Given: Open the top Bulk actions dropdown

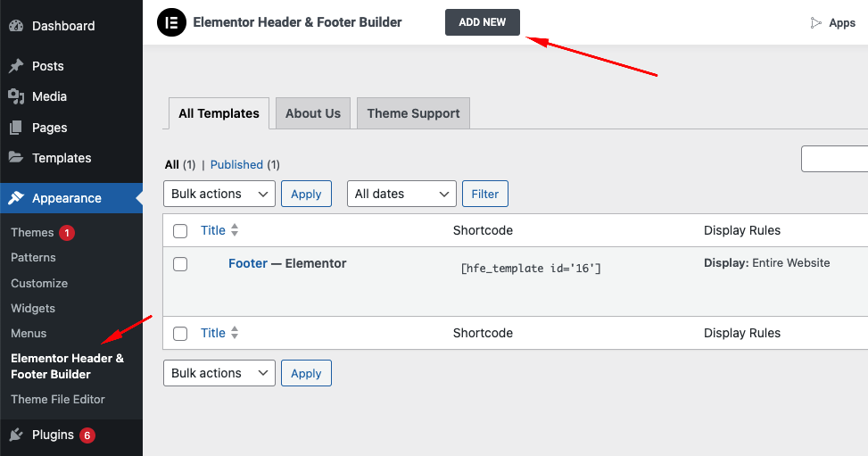Looking at the screenshot, I should pos(219,194).
